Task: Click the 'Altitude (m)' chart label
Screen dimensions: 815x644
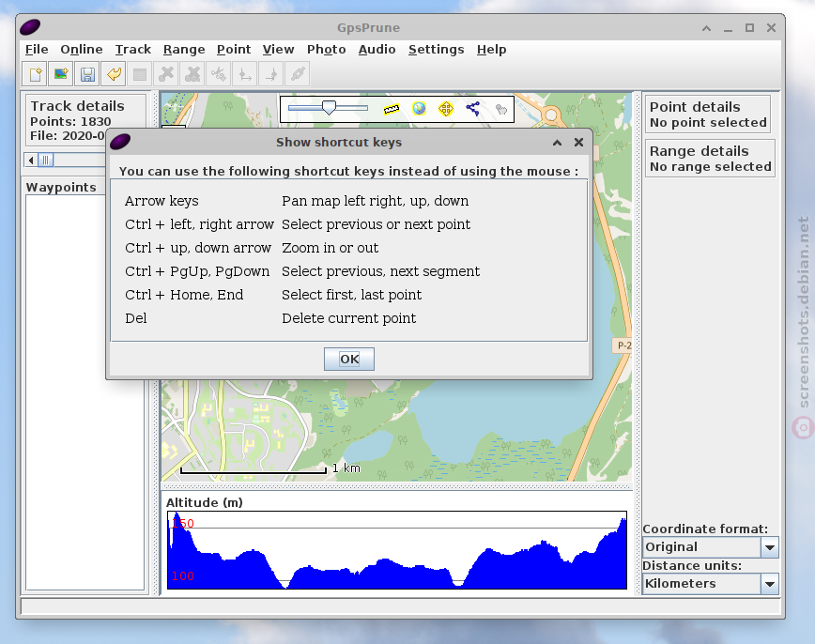Action: [205, 502]
